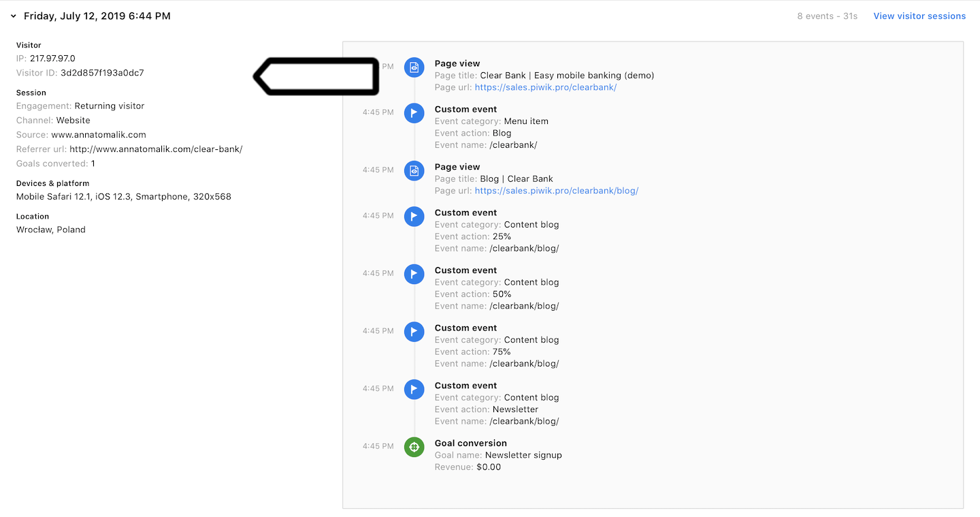This screenshot has height=517, width=980.
Task: Click the Event action value 50%
Action: [502, 294]
